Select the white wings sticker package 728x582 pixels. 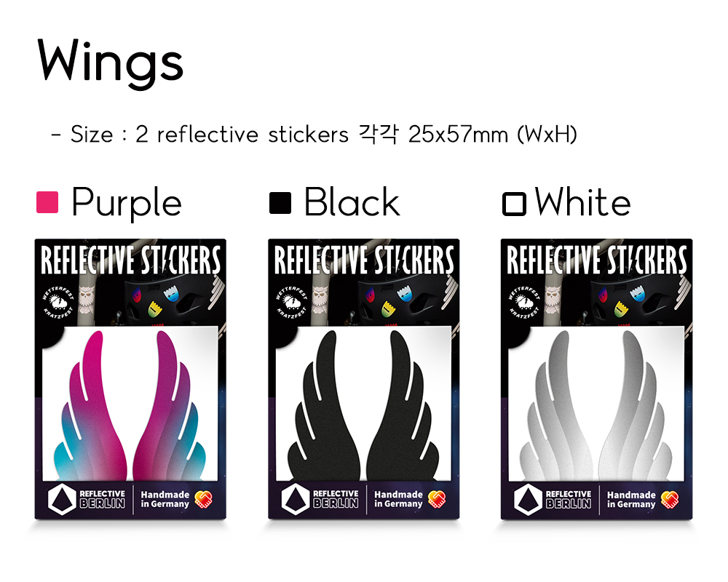click(x=597, y=379)
